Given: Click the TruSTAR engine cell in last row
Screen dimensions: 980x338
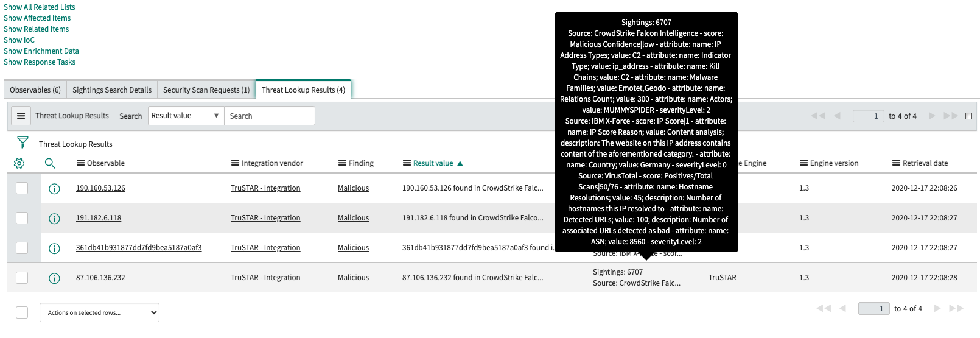Looking at the screenshot, I should [723, 278].
